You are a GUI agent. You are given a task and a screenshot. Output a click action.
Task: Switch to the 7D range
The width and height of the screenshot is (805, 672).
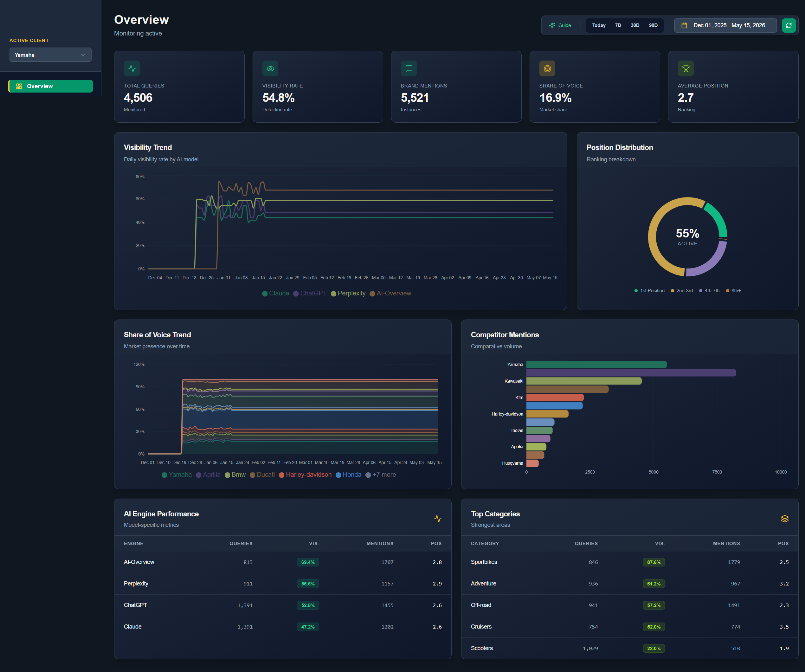click(x=618, y=25)
